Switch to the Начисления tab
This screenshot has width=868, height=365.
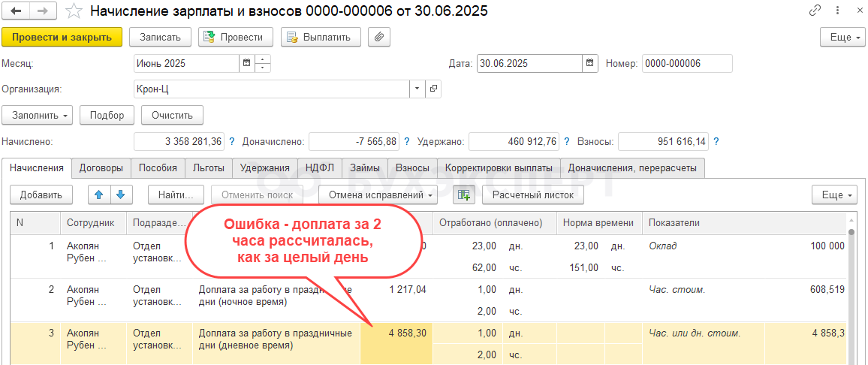pos(37,167)
